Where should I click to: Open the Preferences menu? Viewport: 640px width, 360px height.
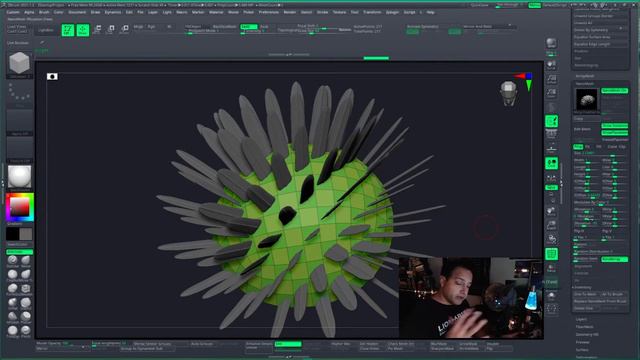coord(269,12)
